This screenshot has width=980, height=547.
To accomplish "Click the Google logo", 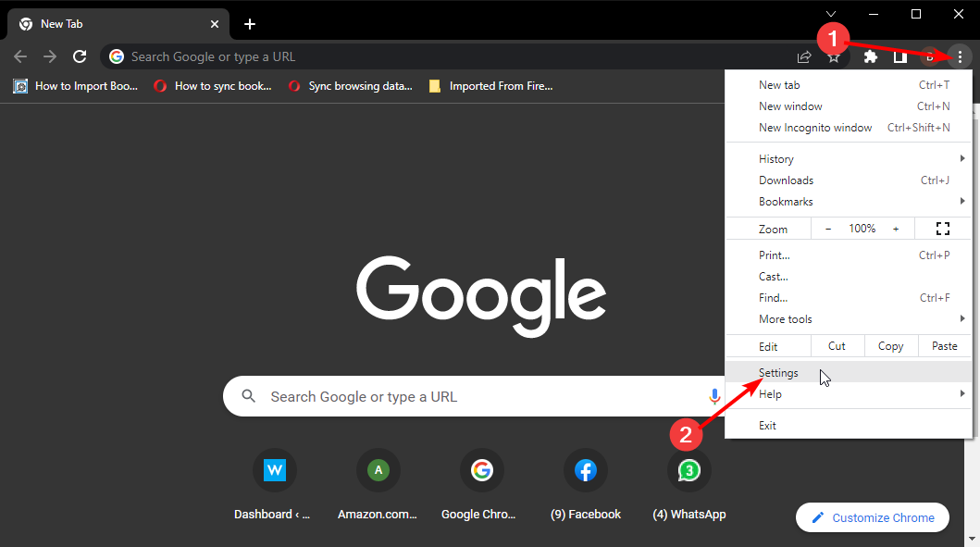I will tap(480, 296).
